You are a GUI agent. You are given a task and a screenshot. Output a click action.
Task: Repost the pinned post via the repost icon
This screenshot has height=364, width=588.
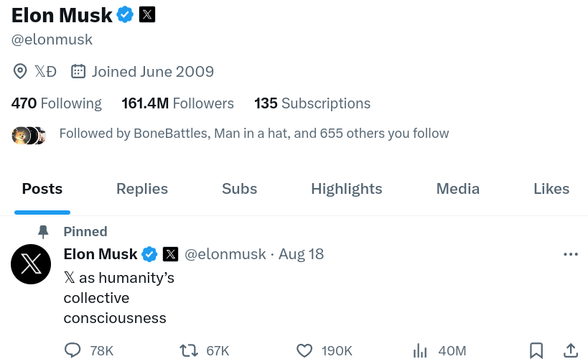(188, 350)
